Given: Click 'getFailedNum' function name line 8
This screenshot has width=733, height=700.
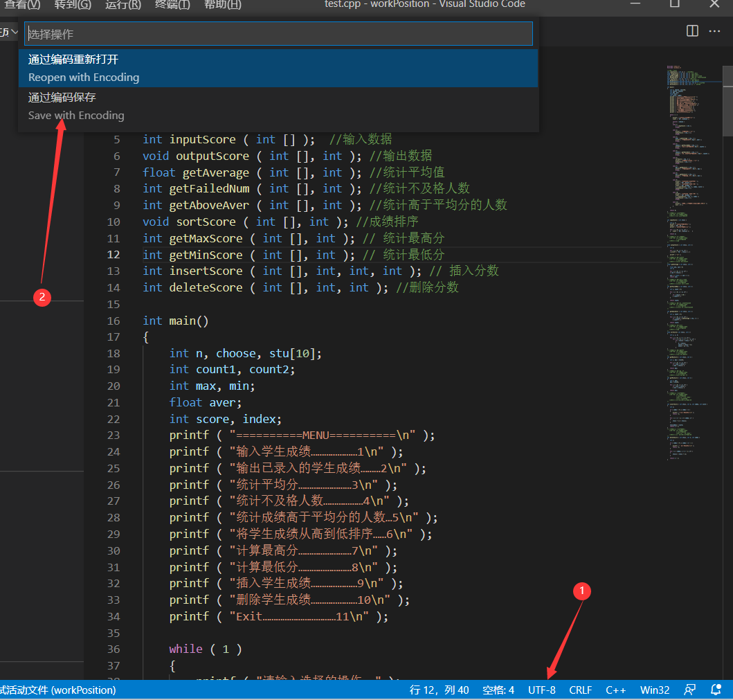Looking at the screenshot, I should pos(209,189).
